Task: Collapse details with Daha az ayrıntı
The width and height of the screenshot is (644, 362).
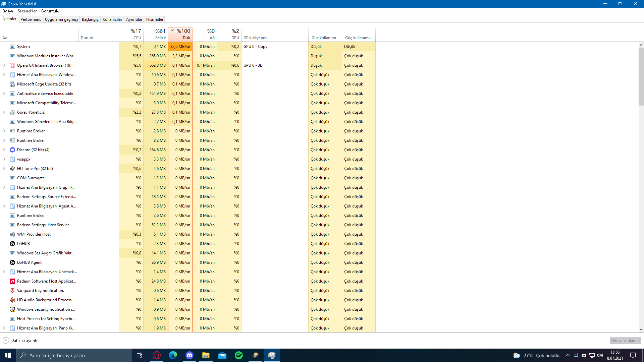Action: pos(20,341)
